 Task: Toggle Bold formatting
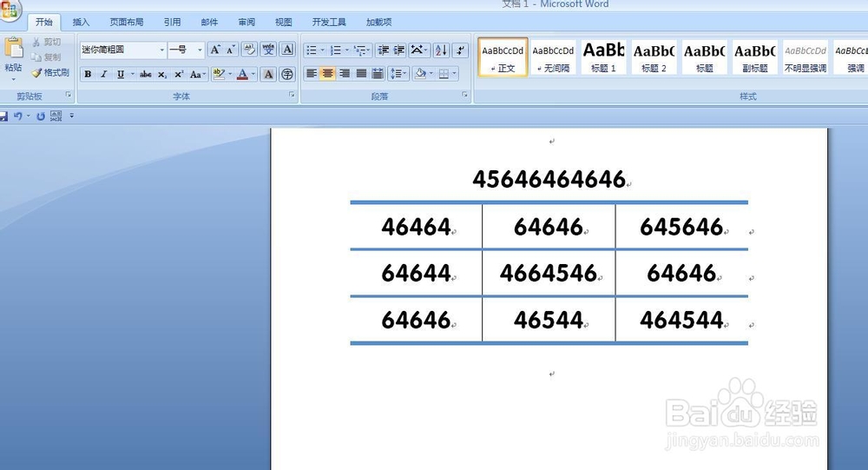pos(88,74)
